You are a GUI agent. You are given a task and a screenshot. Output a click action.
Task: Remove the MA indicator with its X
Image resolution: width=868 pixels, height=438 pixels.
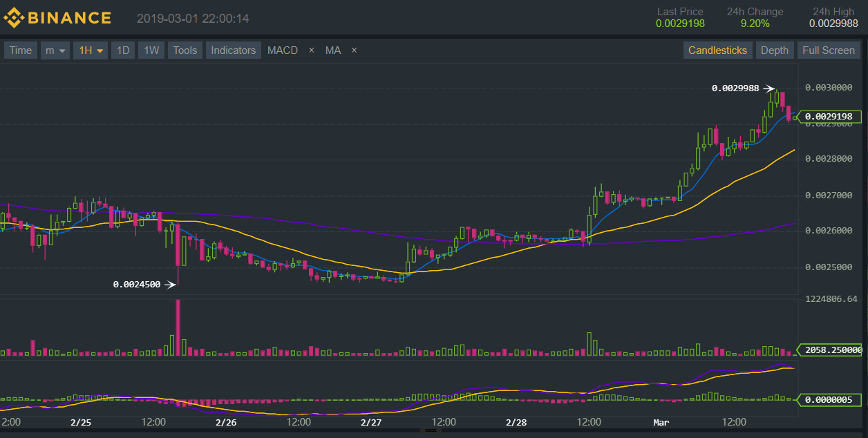(x=354, y=50)
